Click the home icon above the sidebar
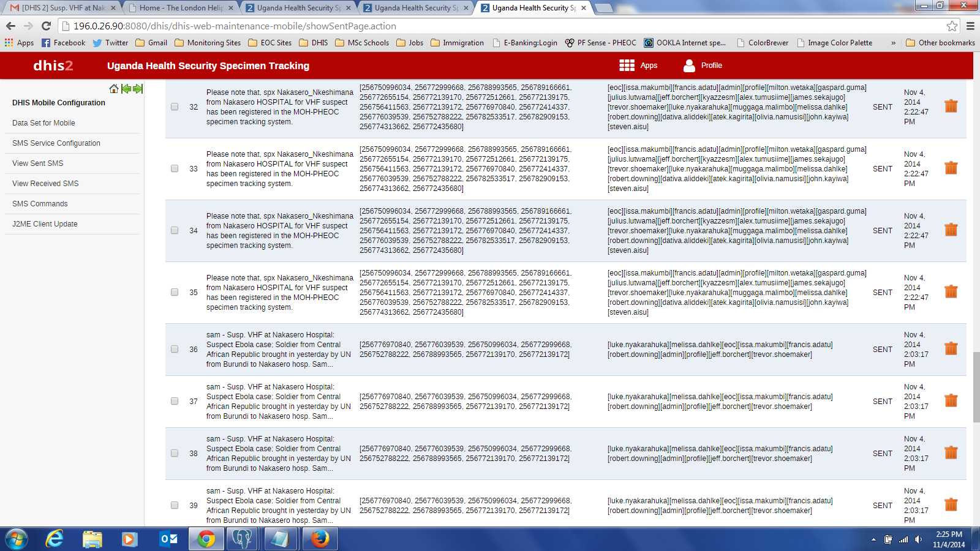Viewport: 980px width, 551px height. point(114,89)
